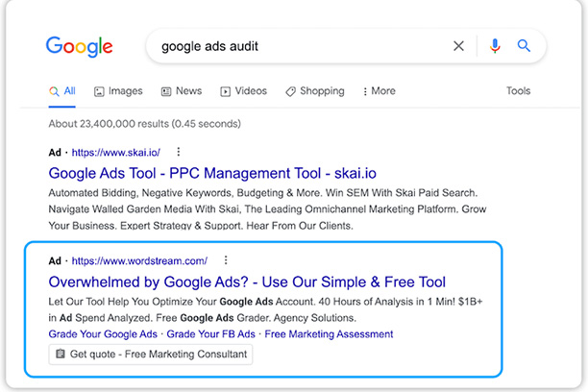The width and height of the screenshot is (588, 392).
Task: Open the https://www.wordstream.com/ ad URL
Action: point(139,261)
